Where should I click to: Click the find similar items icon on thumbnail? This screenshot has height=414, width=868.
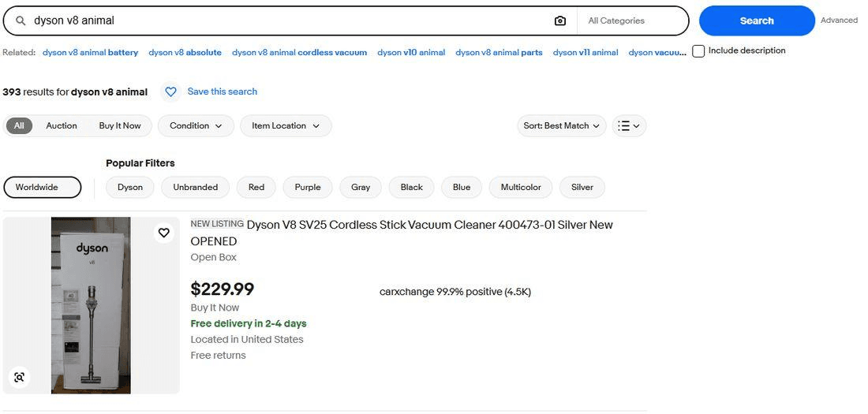pos(20,378)
